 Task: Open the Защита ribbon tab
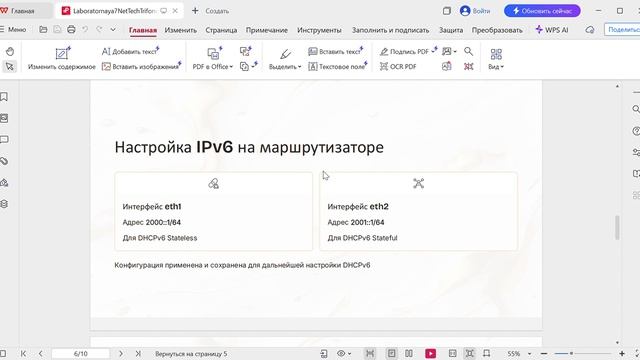pyautogui.click(x=451, y=30)
